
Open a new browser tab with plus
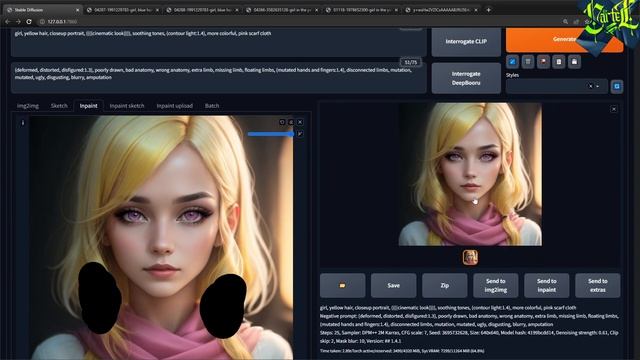(x=489, y=10)
